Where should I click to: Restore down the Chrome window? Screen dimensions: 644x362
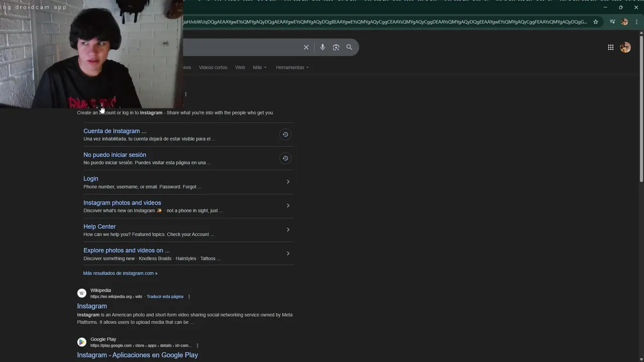pos(621,8)
